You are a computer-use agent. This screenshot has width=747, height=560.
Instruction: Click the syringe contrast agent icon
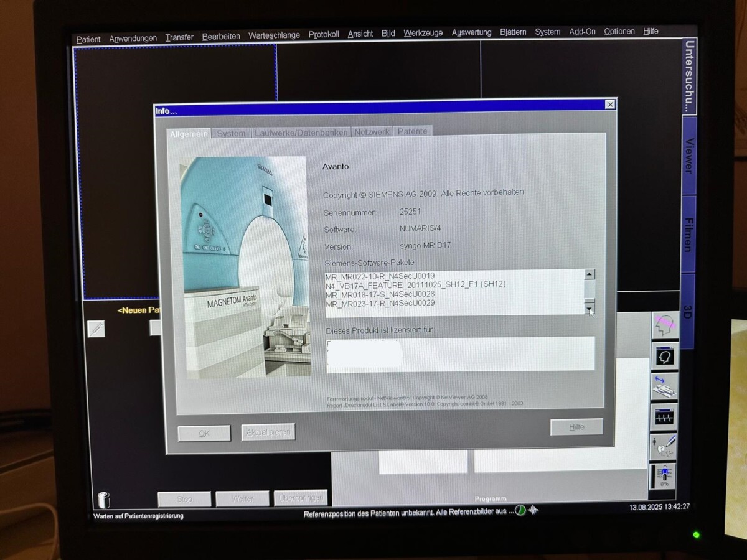point(96,329)
